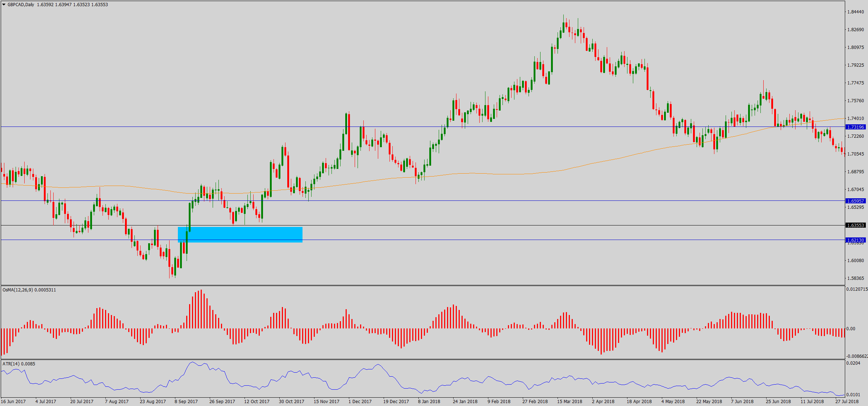The height and width of the screenshot is (406, 868).
Task: Click the 24 Jan 2018 date label
Action: [x=465, y=402]
